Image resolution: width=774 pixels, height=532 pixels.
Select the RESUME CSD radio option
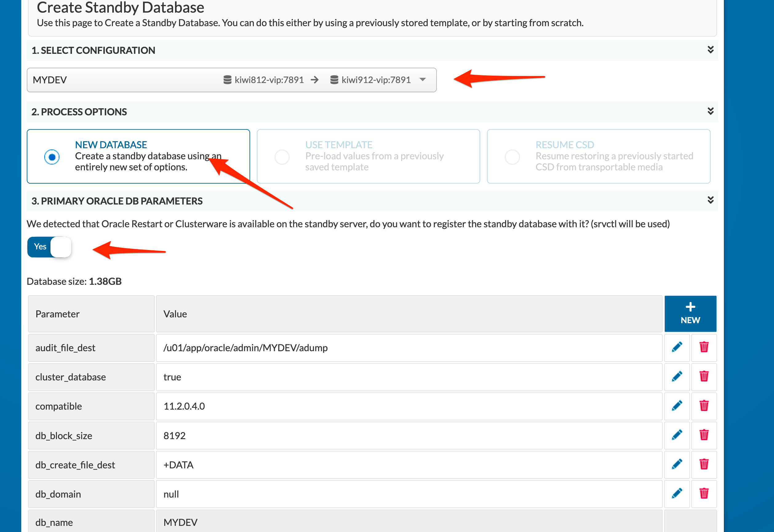click(512, 157)
